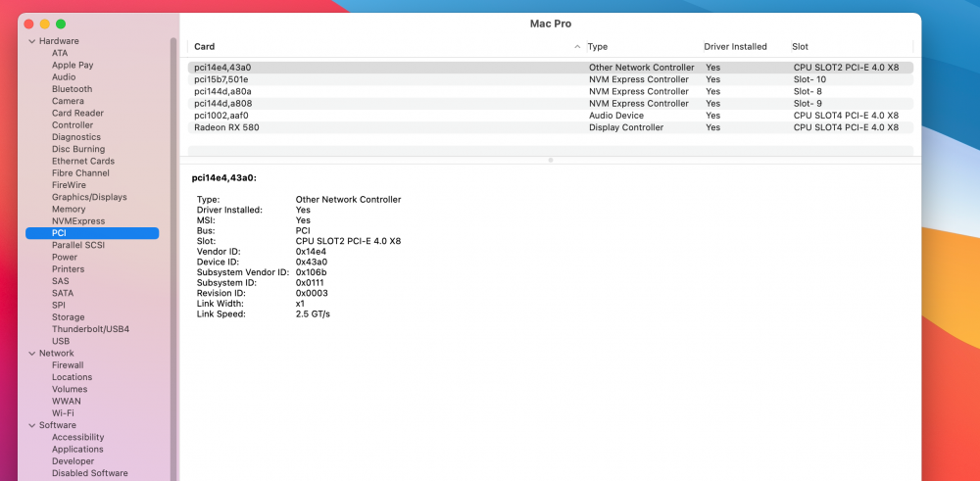Open Thunderbolt/USB4 in the sidebar
Viewport: 980px width, 481px height.
pos(90,329)
